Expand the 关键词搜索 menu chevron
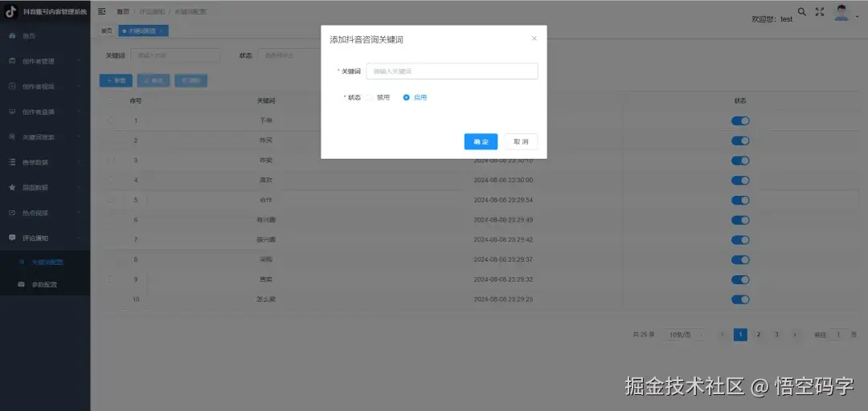Viewport: 868px width, 411px height. (x=79, y=136)
